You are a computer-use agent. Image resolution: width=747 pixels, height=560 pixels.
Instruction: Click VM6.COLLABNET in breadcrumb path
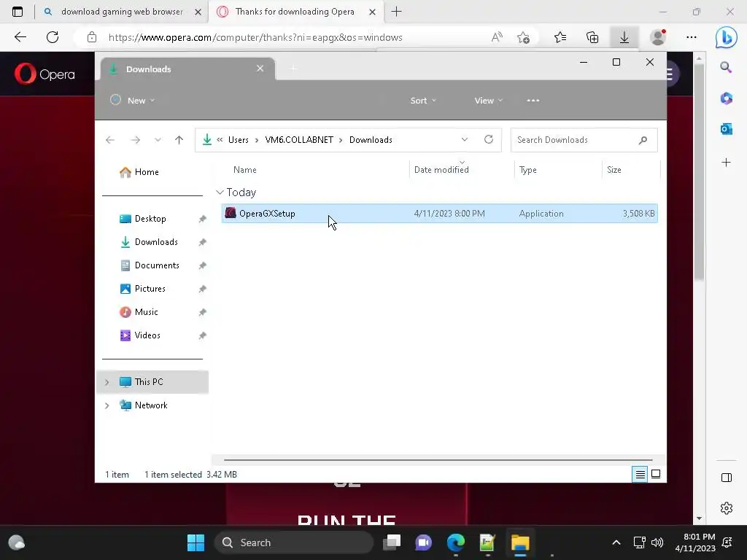point(299,140)
